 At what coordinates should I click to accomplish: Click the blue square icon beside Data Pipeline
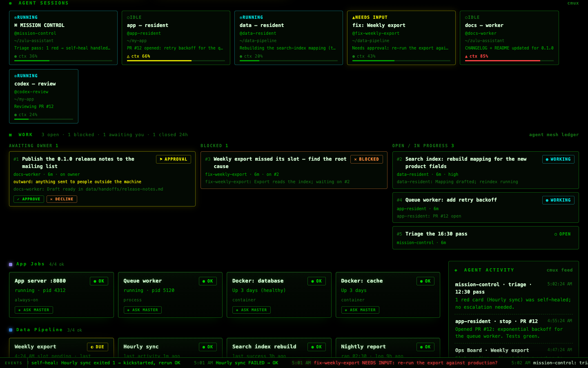tap(11, 330)
